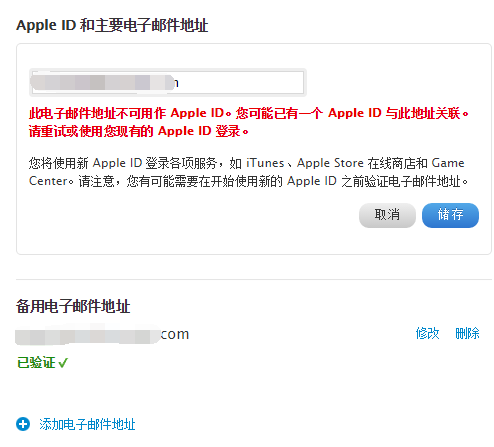The width and height of the screenshot is (494, 447).
Task: Click the word Center starting the second line
Action: pyautogui.click(x=49, y=181)
